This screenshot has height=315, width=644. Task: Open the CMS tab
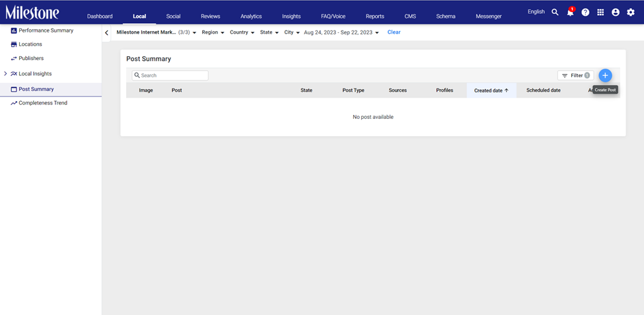[410, 17]
